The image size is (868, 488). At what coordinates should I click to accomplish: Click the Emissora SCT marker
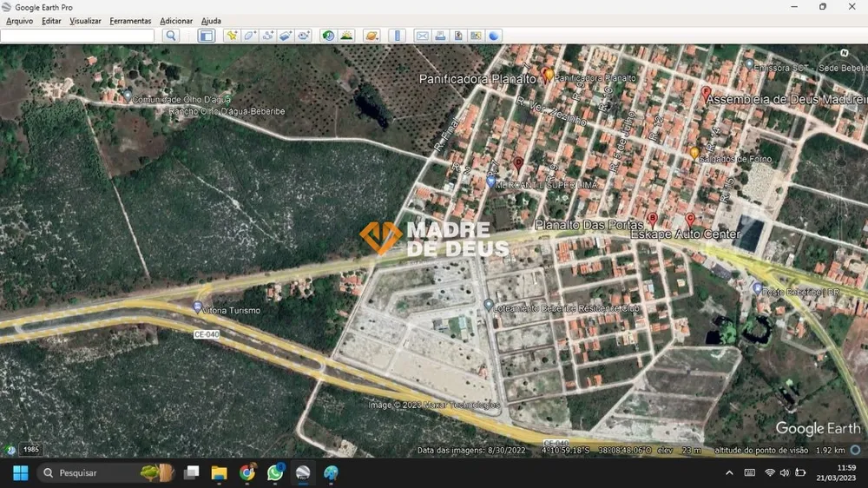coord(749,63)
